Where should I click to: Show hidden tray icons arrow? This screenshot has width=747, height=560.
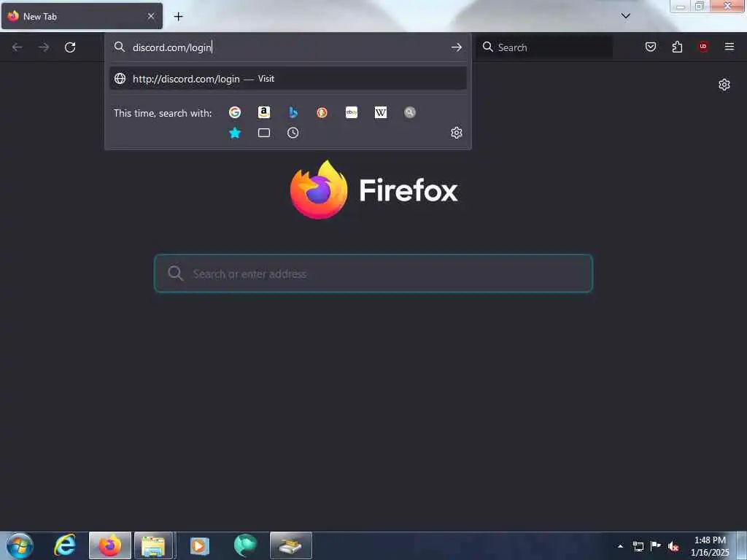[620, 546]
